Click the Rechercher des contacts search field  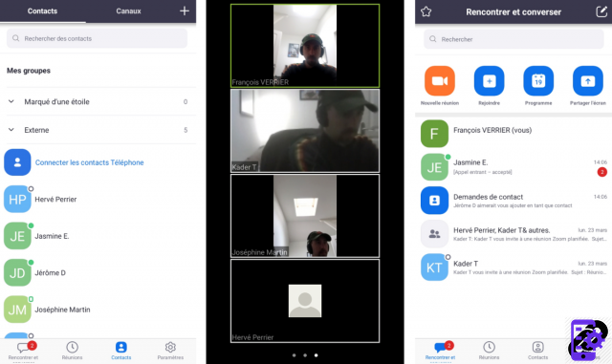97,38
